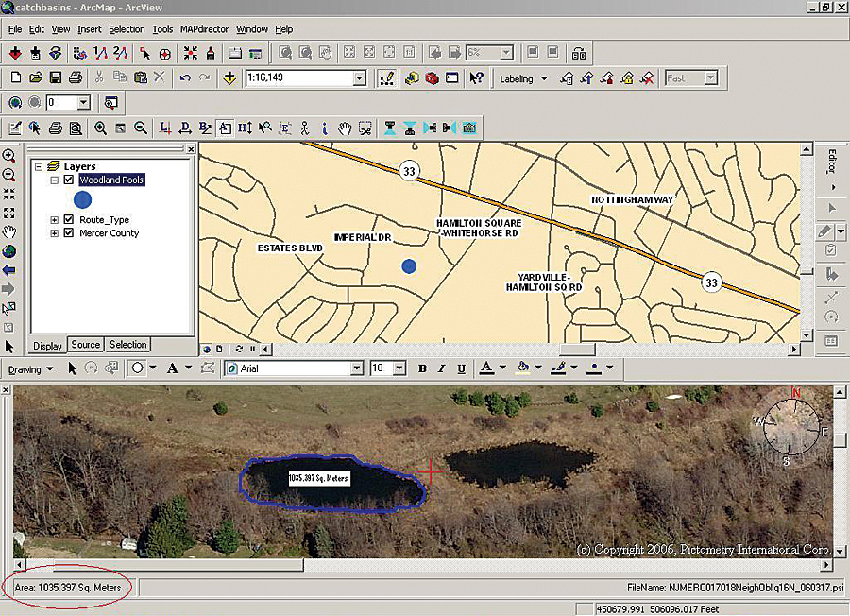Open the Labeling dropdown menu
Viewport: 850px width, 616px height.
click(523, 78)
